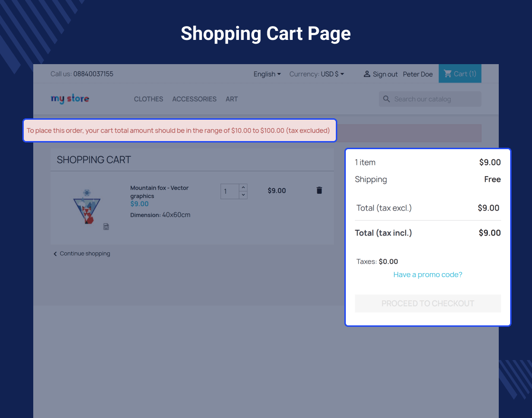This screenshot has width=532, height=418.
Task: Click the search magnifier icon
Action: (x=387, y=99)
